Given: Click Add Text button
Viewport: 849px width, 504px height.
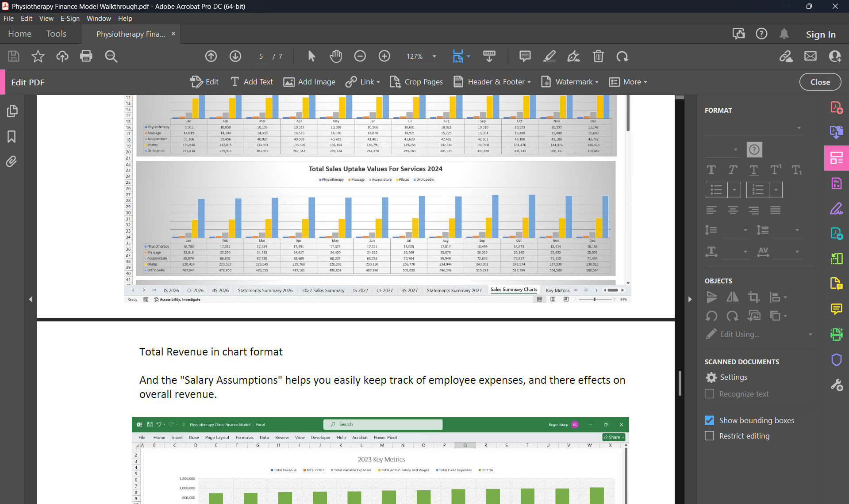Looking at the screenshot, I should 252,82.
